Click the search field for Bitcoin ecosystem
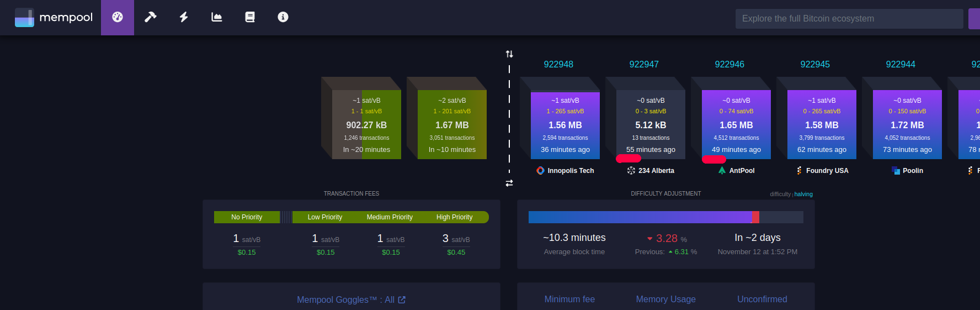Viewport: 980px width, 310px height. click(849, 19)
